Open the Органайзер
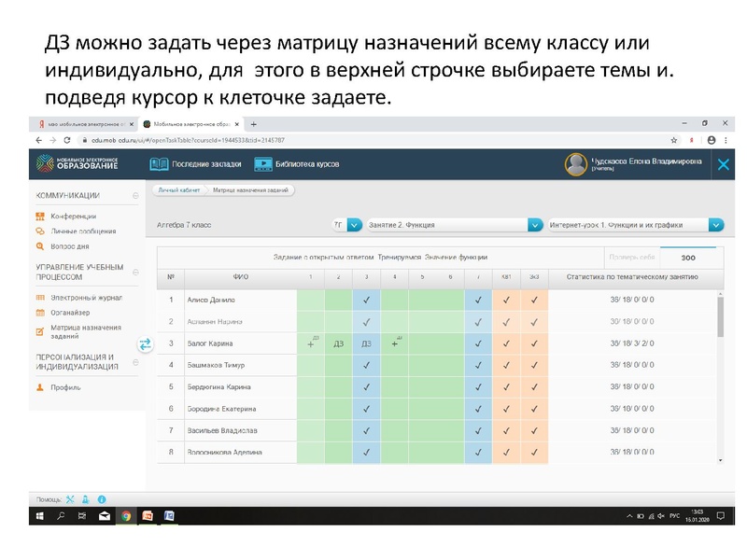This screenshot has height=560, width=747. pos(73,312)
